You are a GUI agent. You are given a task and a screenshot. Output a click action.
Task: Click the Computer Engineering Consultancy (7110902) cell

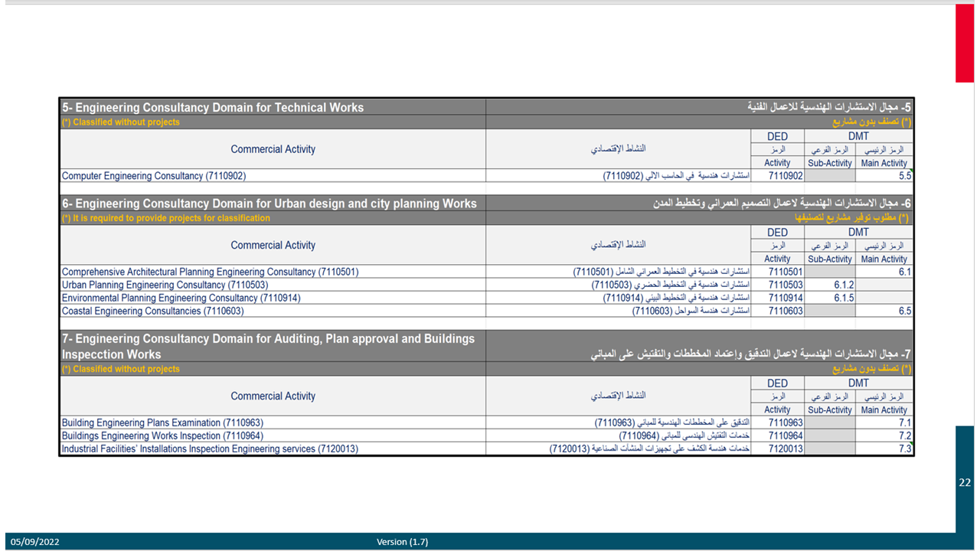[x=154, y=176]
